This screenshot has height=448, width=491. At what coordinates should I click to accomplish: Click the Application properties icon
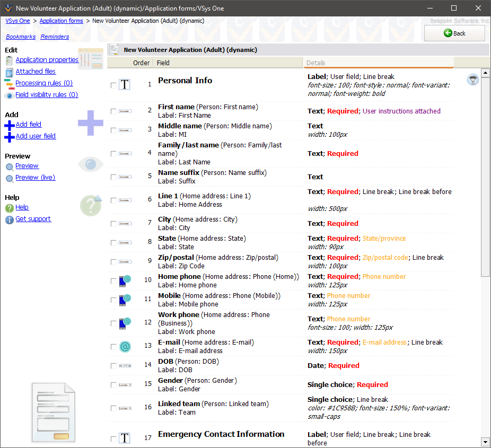pos(9,60)
